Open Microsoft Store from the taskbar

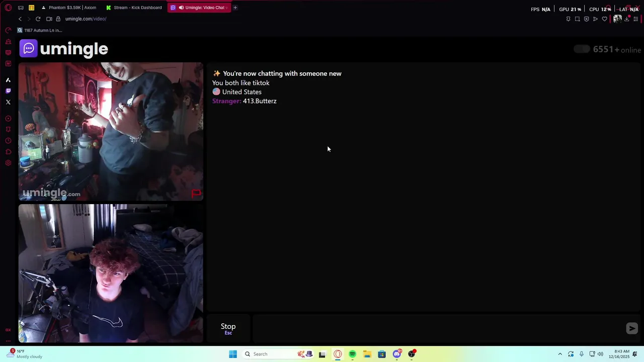(382, 354)
